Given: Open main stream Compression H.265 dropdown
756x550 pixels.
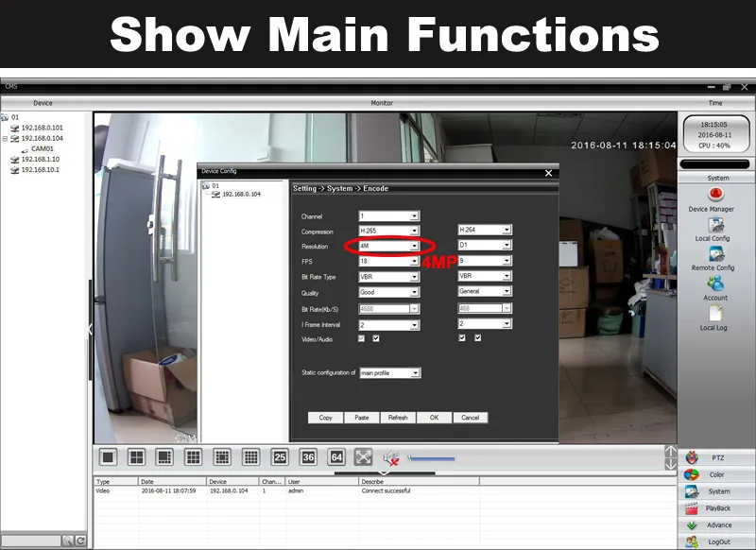Looking at the screenshot, I should pos(389,231).
